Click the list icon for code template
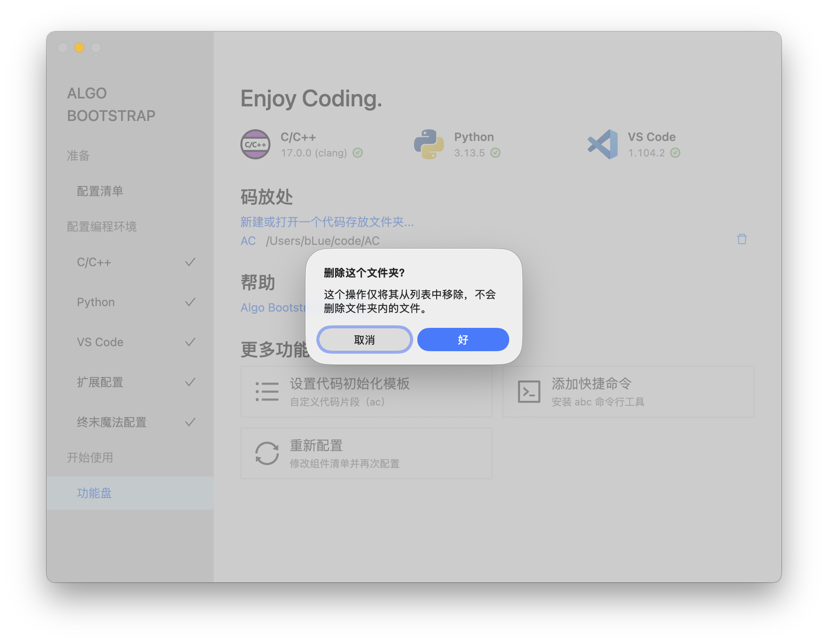Screen dimensions: 828x644 point(267,392)
